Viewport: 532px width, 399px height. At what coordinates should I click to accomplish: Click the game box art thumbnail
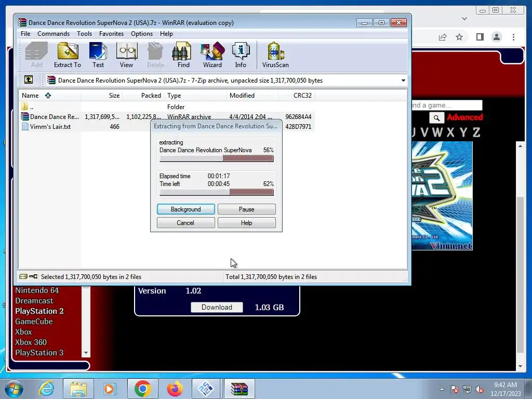(x=442, y=196)
